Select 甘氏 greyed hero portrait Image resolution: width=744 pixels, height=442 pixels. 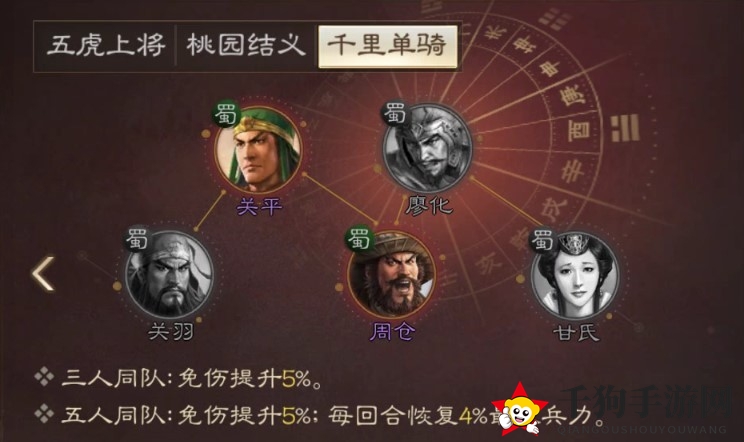[x=575, y=275]
